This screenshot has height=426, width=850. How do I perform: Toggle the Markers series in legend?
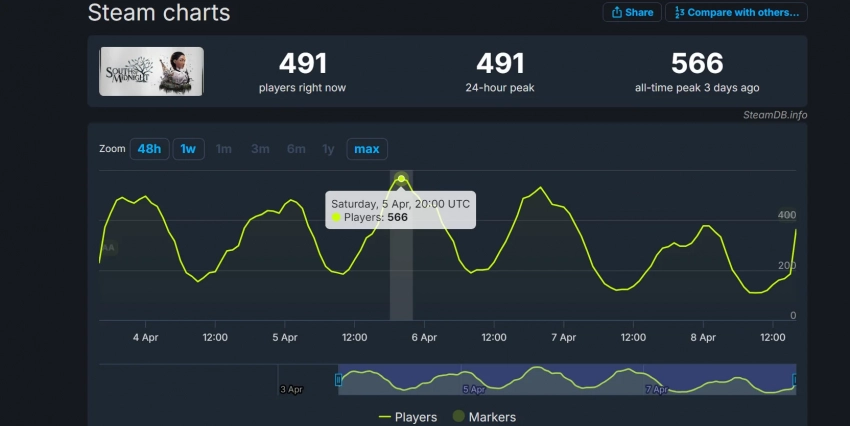(x=485, y=416)
